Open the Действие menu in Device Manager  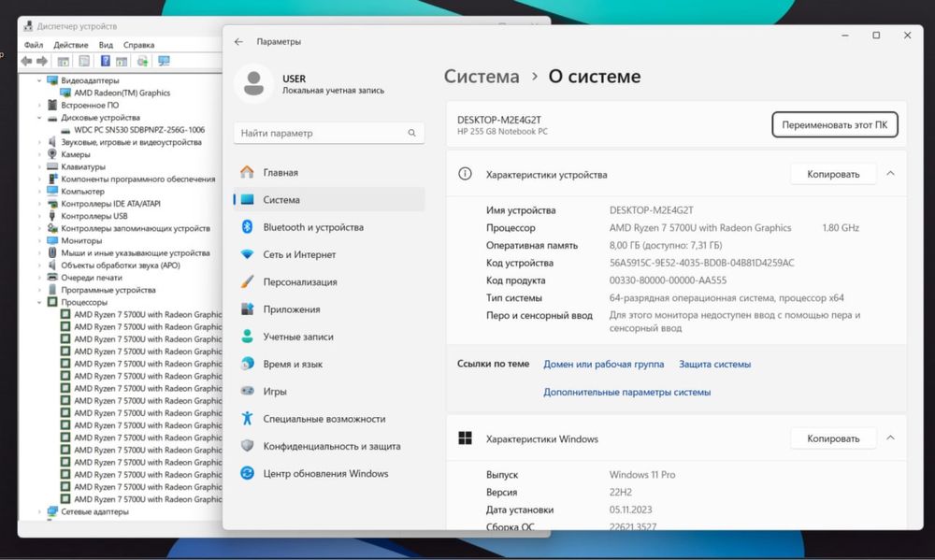click(x=70, y=45)
